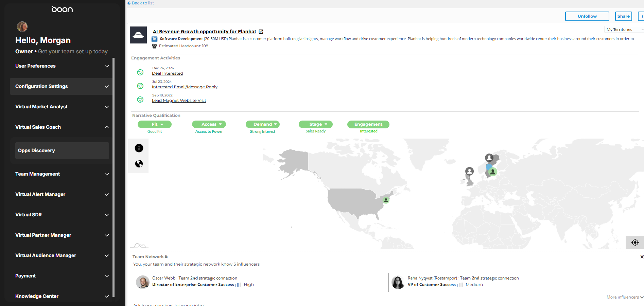Image resolution: width=644 pixels, height=306 pixels.
Task: Open the map info icon
Action: [139, 148]
